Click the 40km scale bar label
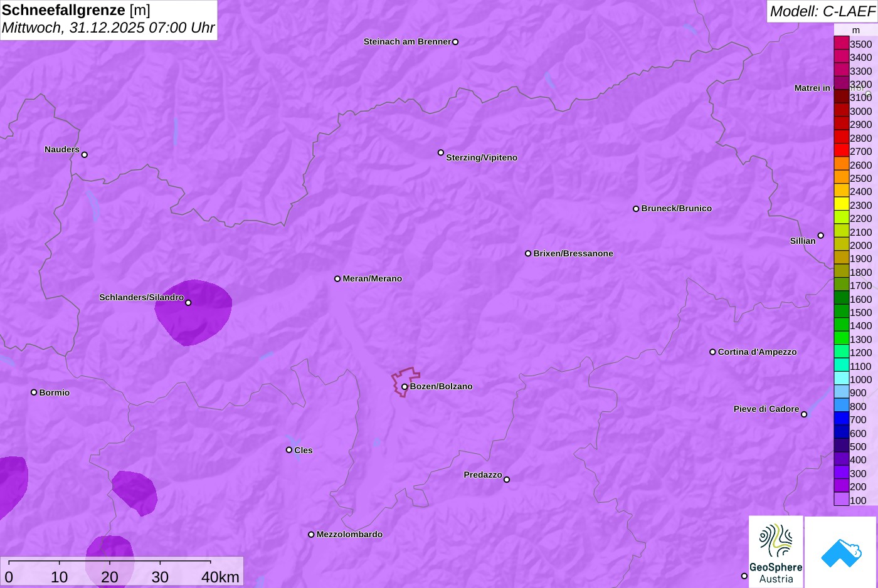The height and width of the screenshot is (588, 878). point(220,577)
